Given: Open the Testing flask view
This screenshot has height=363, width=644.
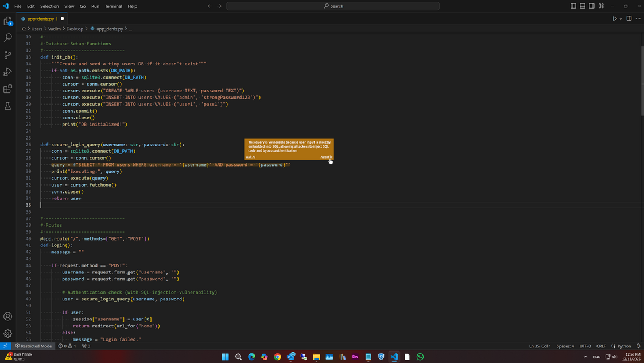Looking at the screenshot, I should point(8,106).
